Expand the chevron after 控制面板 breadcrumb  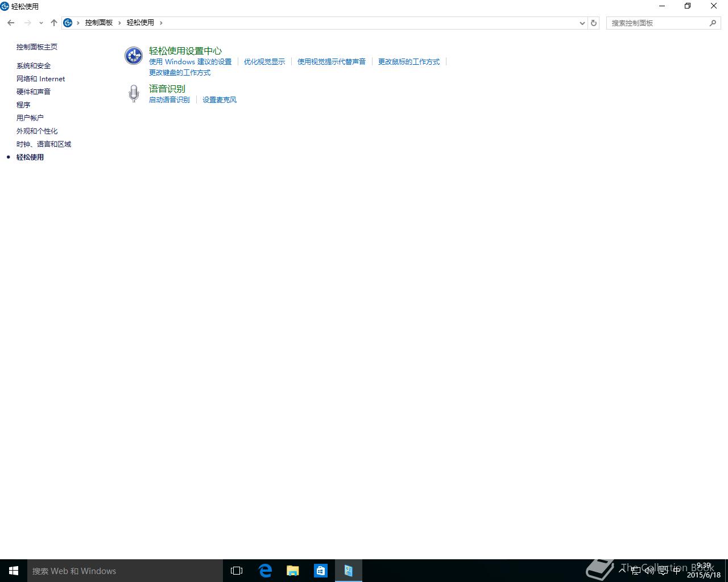[x=119, y=23]
